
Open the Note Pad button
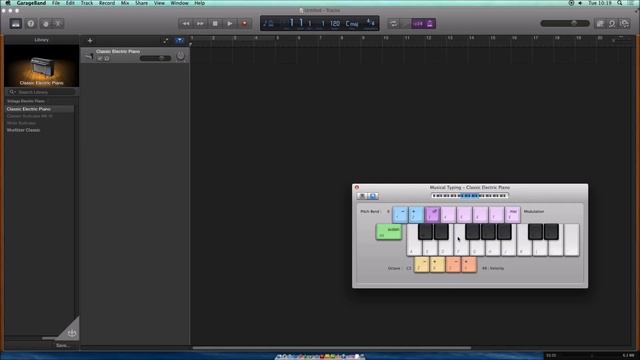click(x=600, y=24)
